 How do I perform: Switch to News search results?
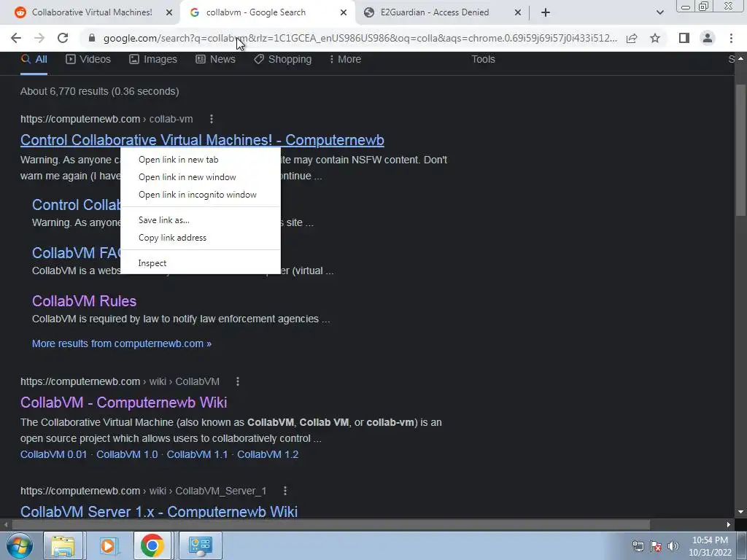(215, 60)
